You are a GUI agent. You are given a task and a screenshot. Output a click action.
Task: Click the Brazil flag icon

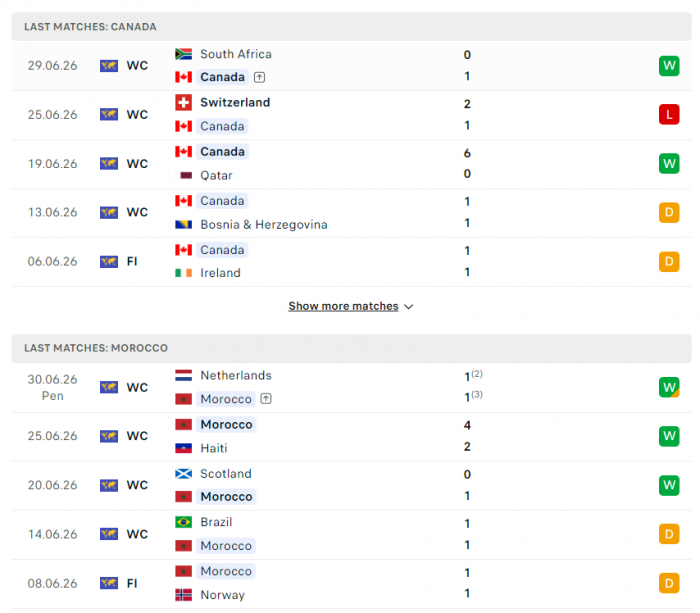[x=183, y=522]
